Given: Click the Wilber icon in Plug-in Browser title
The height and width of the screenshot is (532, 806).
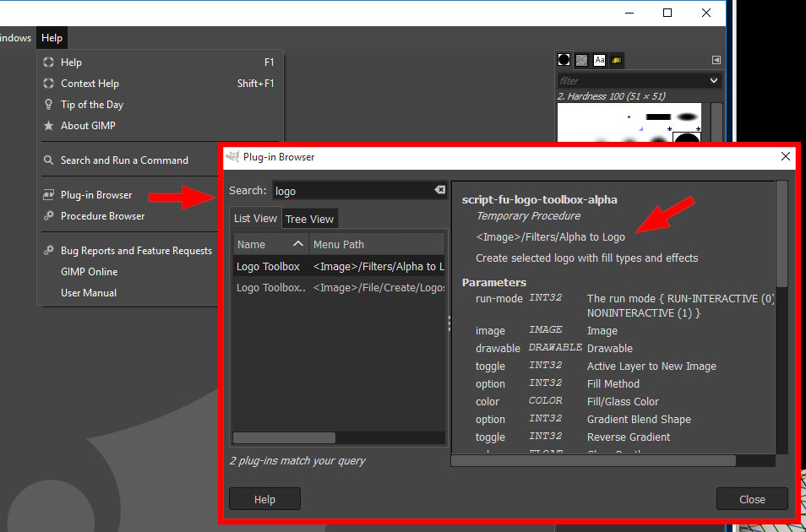Looking at the screenshot, I should tap(232, 156).
